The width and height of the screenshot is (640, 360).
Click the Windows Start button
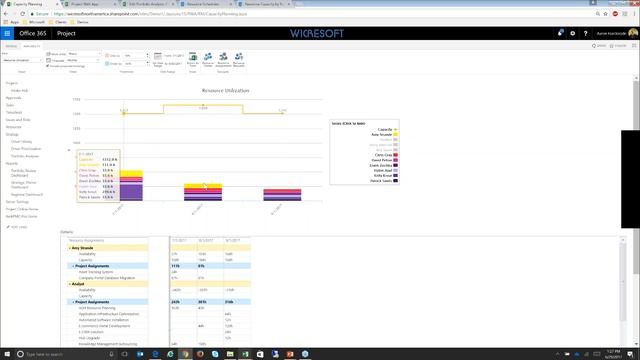7,354
